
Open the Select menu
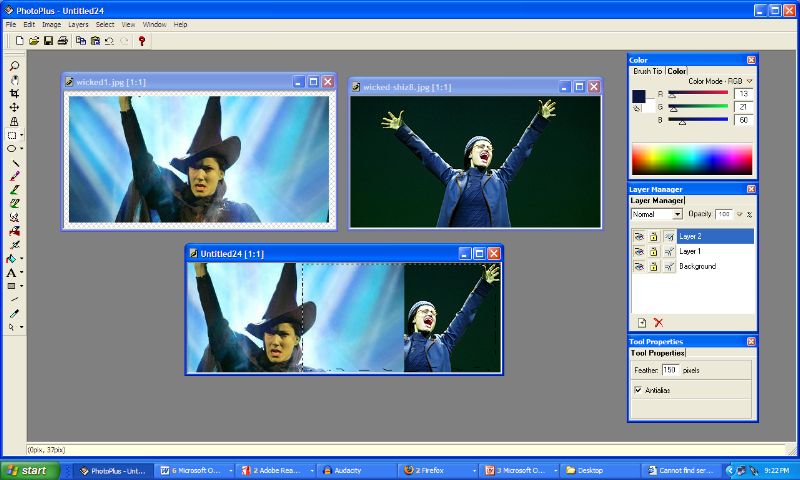(x=105, y=24)
